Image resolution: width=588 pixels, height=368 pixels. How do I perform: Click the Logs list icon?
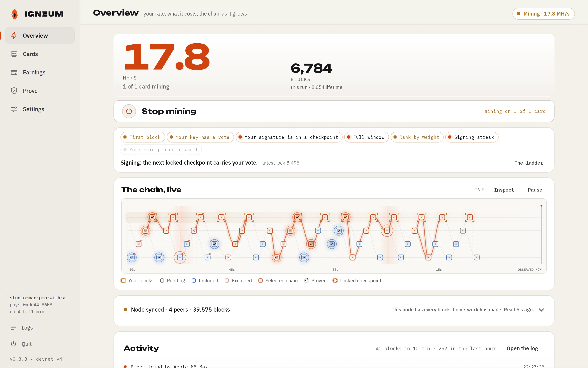13,328
